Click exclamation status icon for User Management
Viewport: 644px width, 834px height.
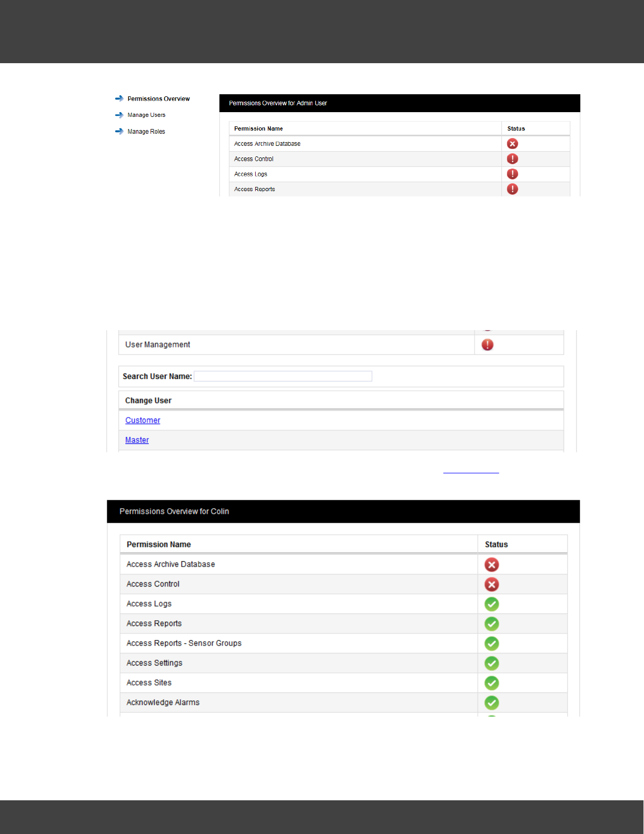pyautogui.click(x=488, y=345)
